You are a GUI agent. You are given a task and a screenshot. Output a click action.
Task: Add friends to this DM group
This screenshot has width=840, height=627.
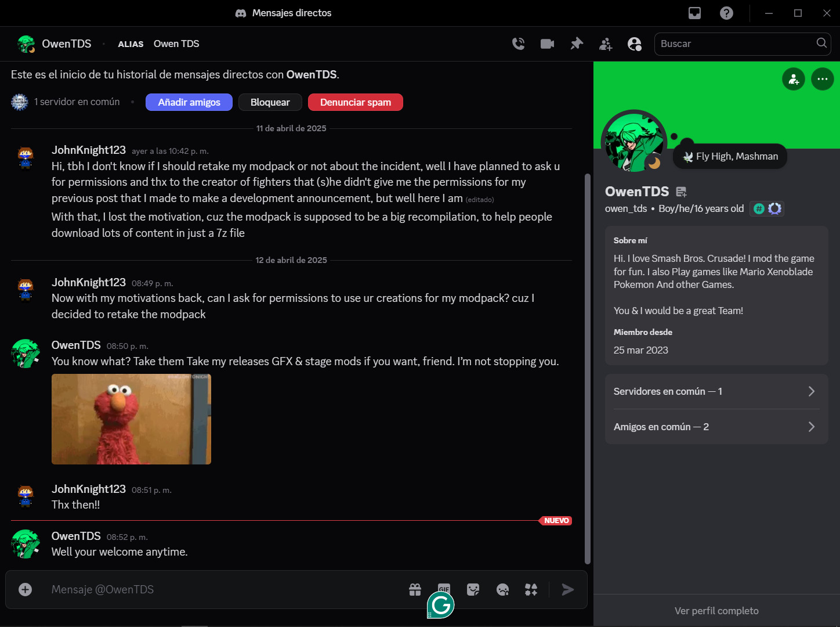[x=606, y=44]
